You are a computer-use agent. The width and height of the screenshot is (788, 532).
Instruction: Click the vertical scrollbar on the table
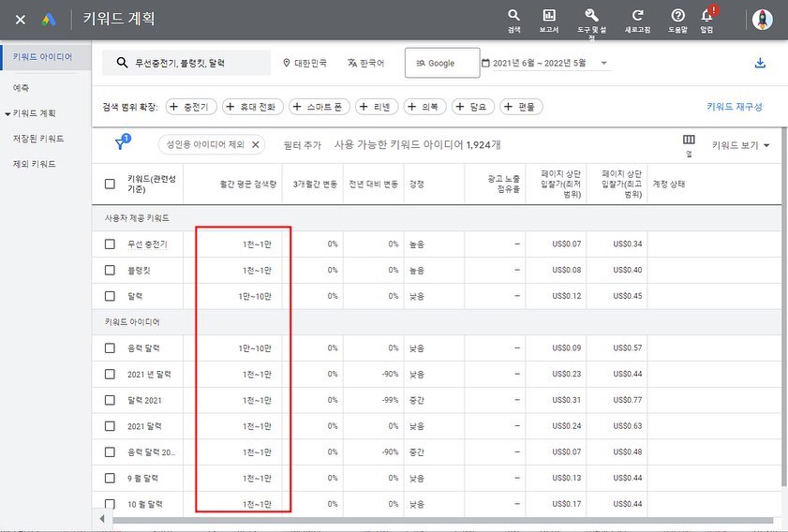pos(784,306)
